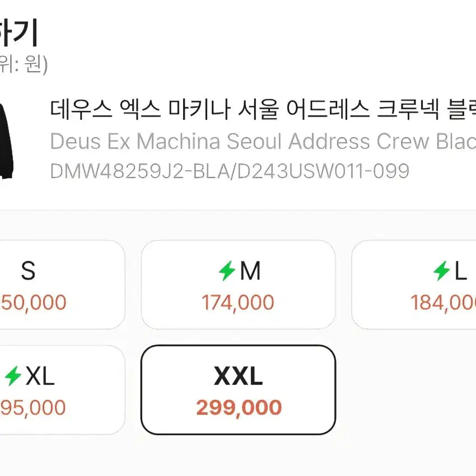The image size is (476, 476).
Task: Click the page heading ending in 하기
Action: point(20,34)
